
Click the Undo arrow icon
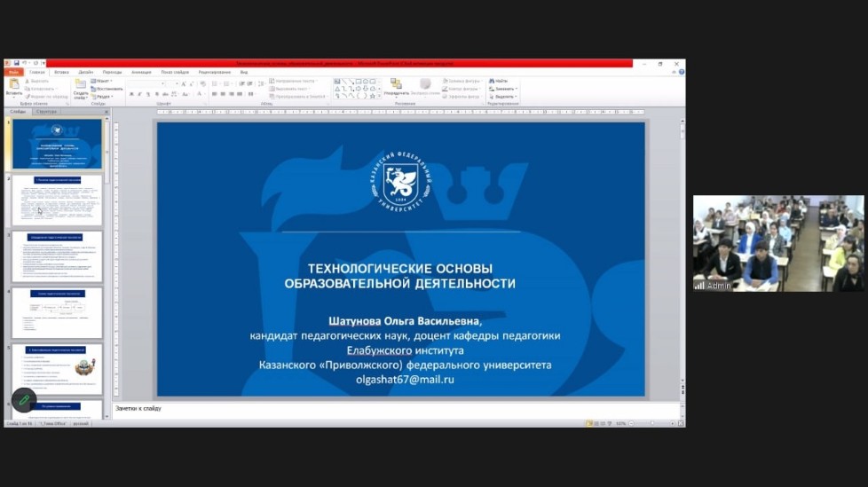26,63
